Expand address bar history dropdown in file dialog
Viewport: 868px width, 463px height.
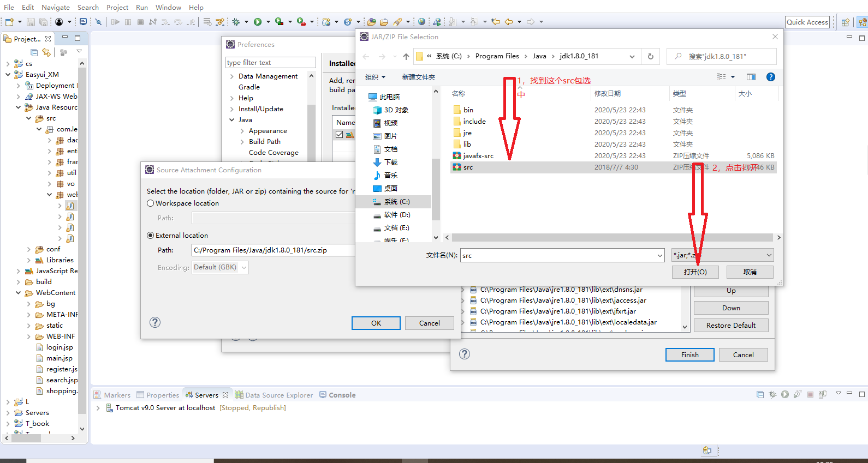pyautogui.click(x=632, y=56)
